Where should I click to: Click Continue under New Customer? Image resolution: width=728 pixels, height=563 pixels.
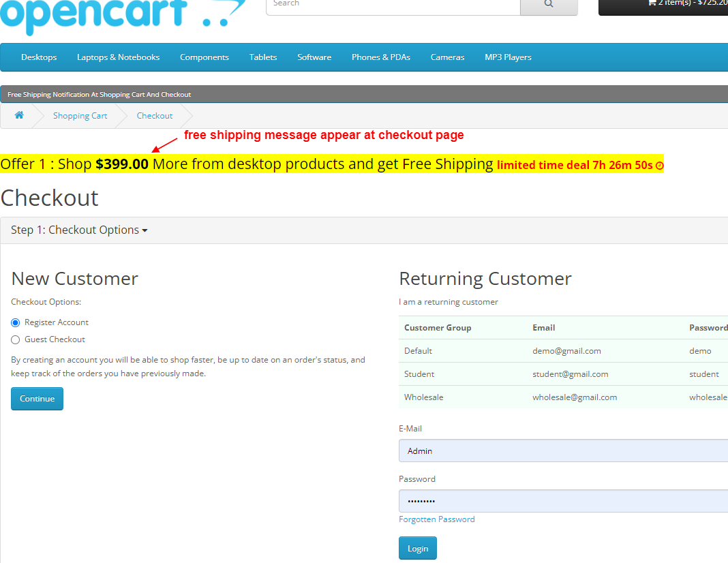(x=37, y=398)
